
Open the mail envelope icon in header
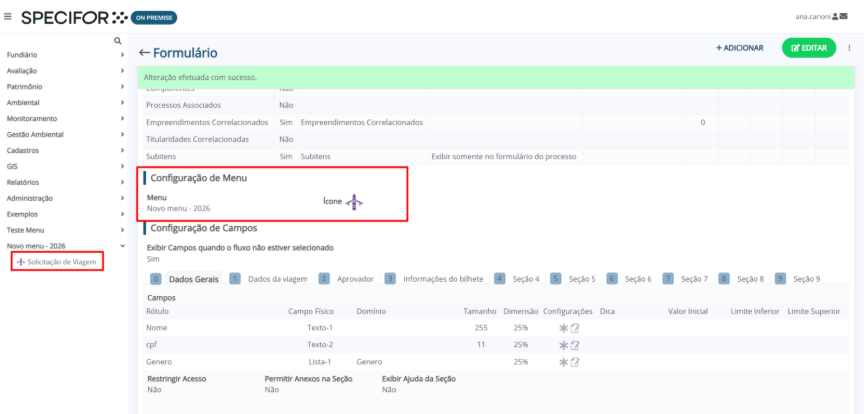pyautogui.click(x=844, y=17)
